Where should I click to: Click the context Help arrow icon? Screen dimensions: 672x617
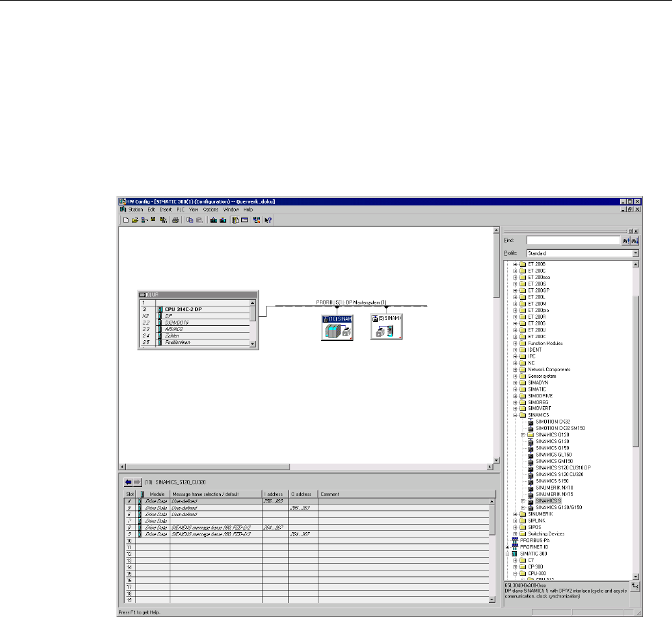tap(268, 220)
